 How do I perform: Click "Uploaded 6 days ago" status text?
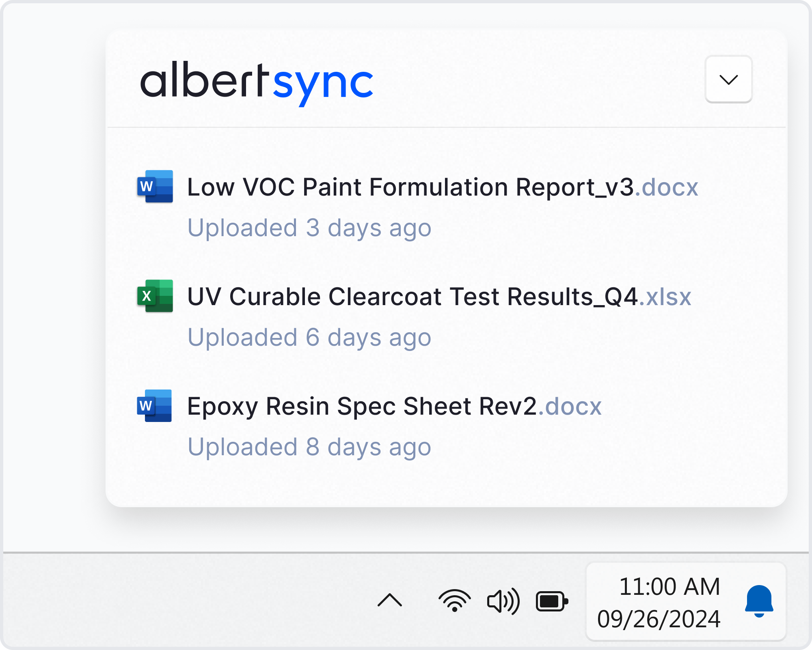click(x=309, y=337)
